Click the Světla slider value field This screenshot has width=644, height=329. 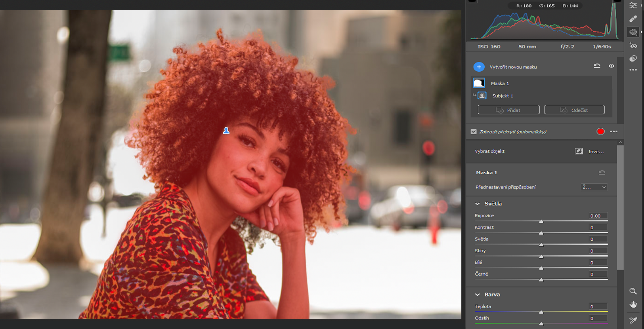click(x=598, y=239)
